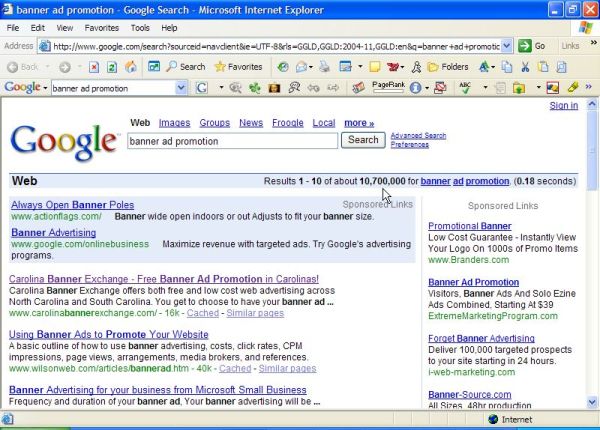Open Carolina Banner Exchange result
The image size is (600, 430).
pos(164,279)
